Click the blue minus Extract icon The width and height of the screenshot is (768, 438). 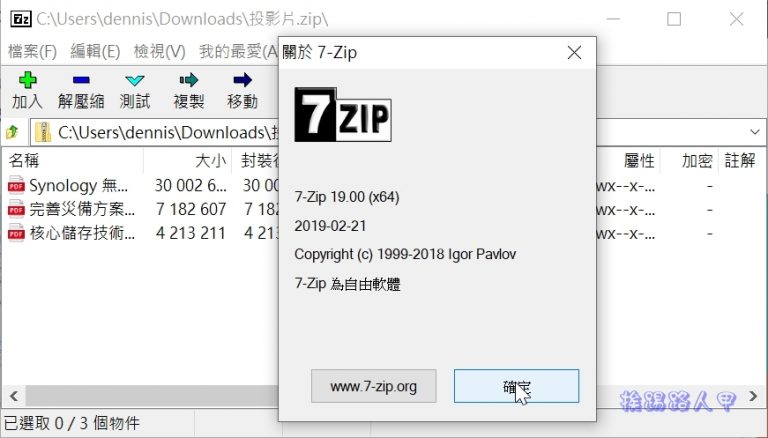[x=81, y=80]
